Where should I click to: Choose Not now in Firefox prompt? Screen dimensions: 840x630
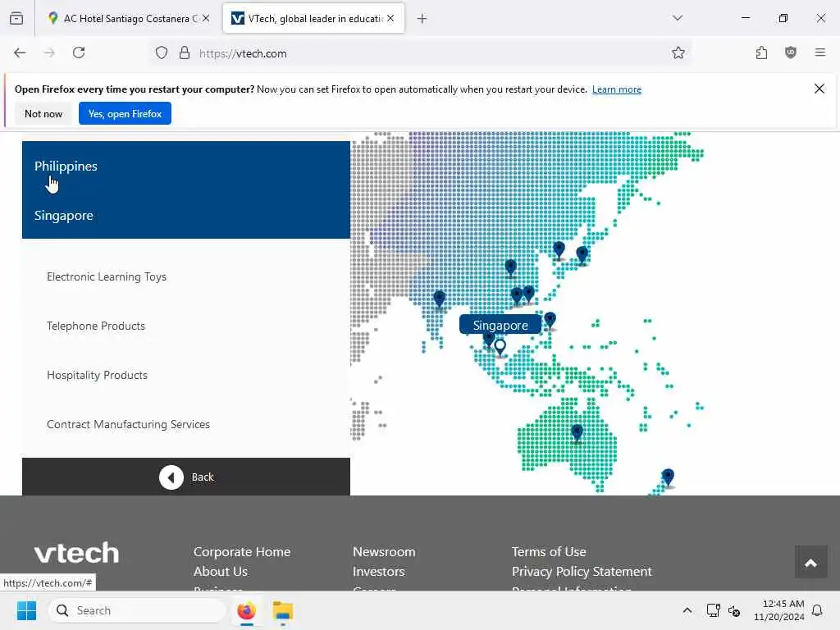[x=43, y=113]
